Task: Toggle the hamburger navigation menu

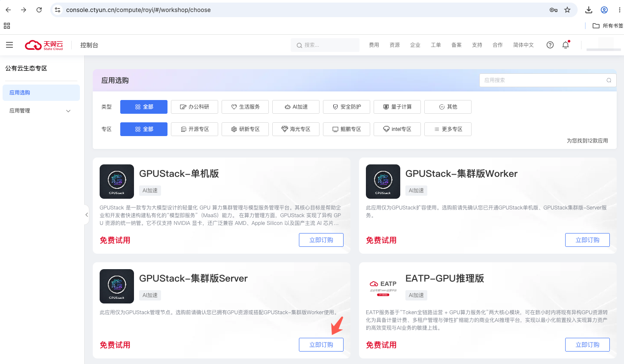Action: tap(9, 45)
